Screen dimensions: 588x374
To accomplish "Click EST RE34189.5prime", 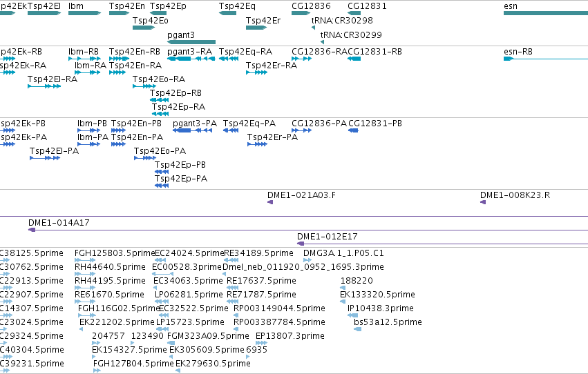I will (231, 260).
